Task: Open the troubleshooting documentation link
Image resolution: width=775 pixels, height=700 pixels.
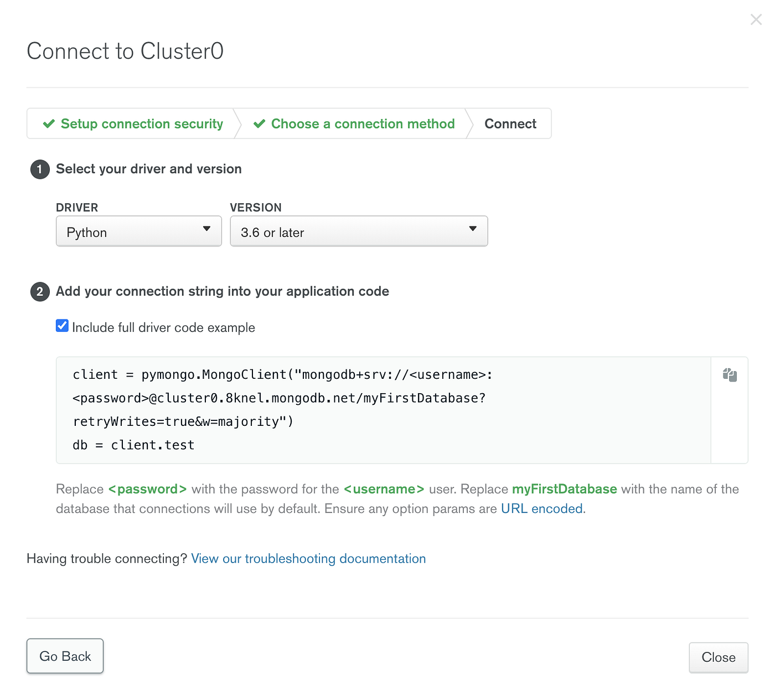Action: pos(308,558)
